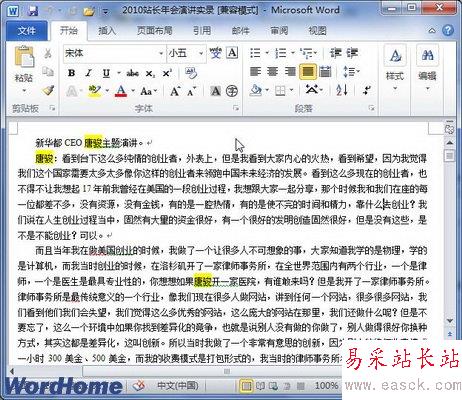Click the Text Effects glowing A icon
This screenshot has width=462, height=400.
tap(72, 91)
